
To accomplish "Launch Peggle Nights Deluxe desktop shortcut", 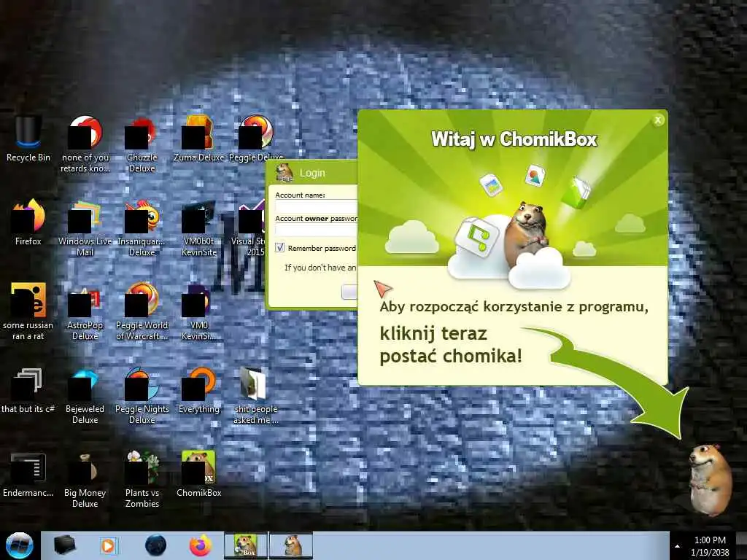I will point(142,395).
